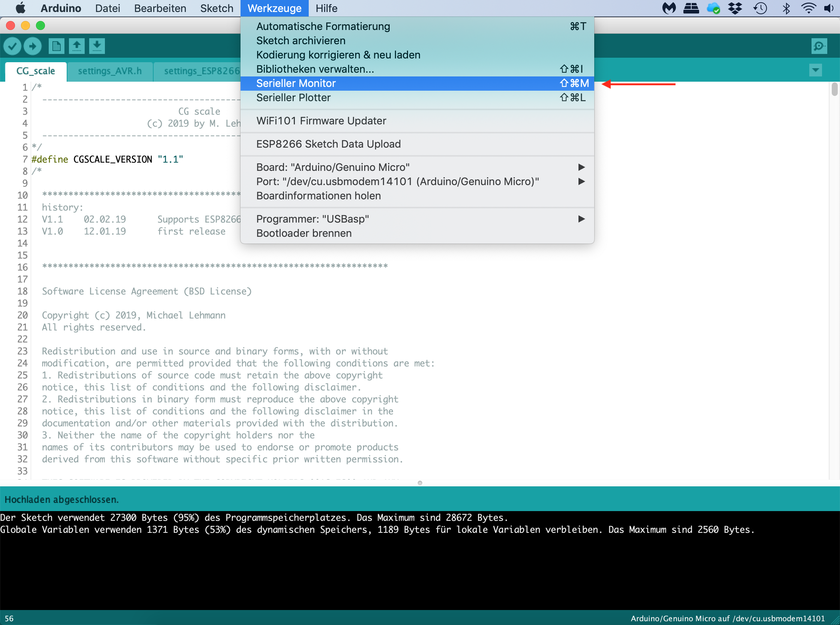Click the WiFi status icon
This screenshot has height=625, width=840.
[809, 8]
